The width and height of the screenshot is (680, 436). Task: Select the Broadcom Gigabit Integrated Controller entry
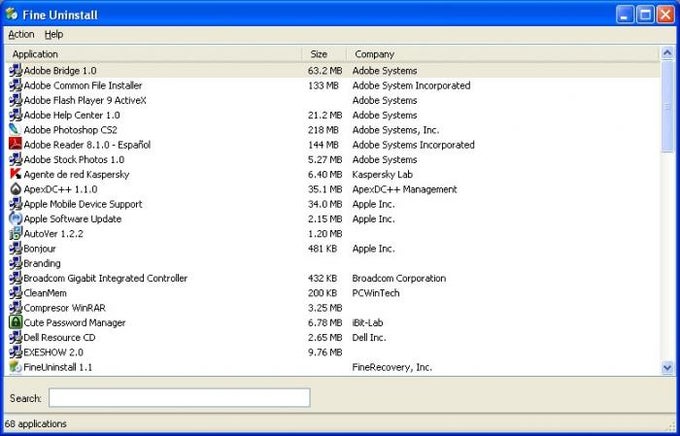click(105, 278)
